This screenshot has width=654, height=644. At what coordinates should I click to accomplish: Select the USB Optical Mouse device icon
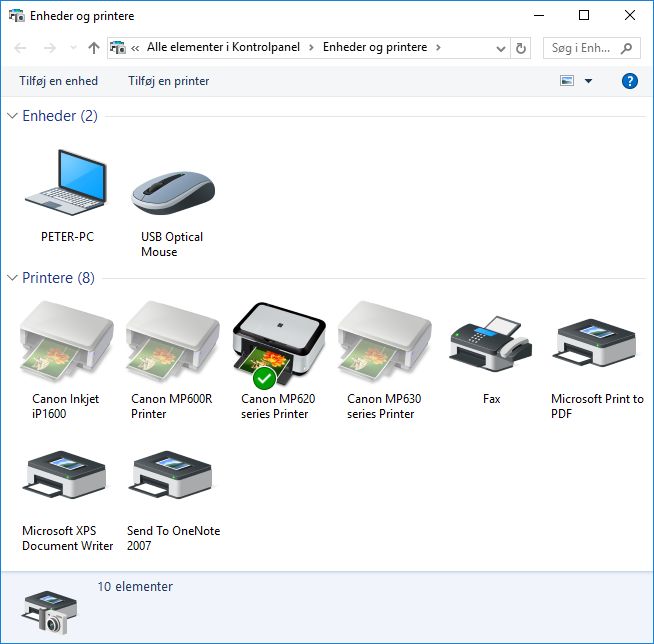coord(173,193)
